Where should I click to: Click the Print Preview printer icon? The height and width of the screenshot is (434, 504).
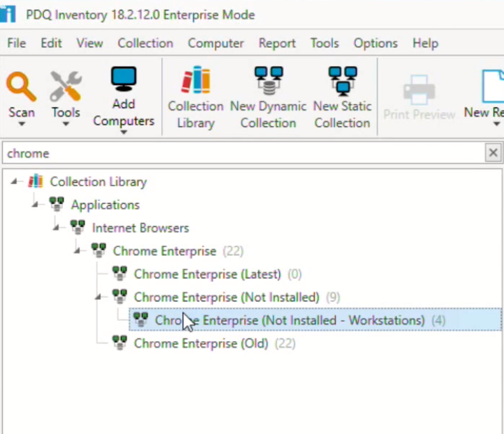419,90
